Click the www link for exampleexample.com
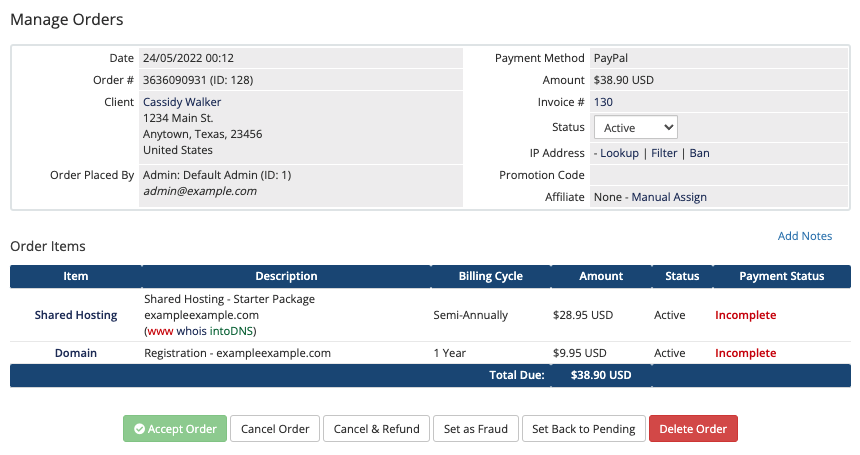 pyautogui.click(x=159, y=331)
